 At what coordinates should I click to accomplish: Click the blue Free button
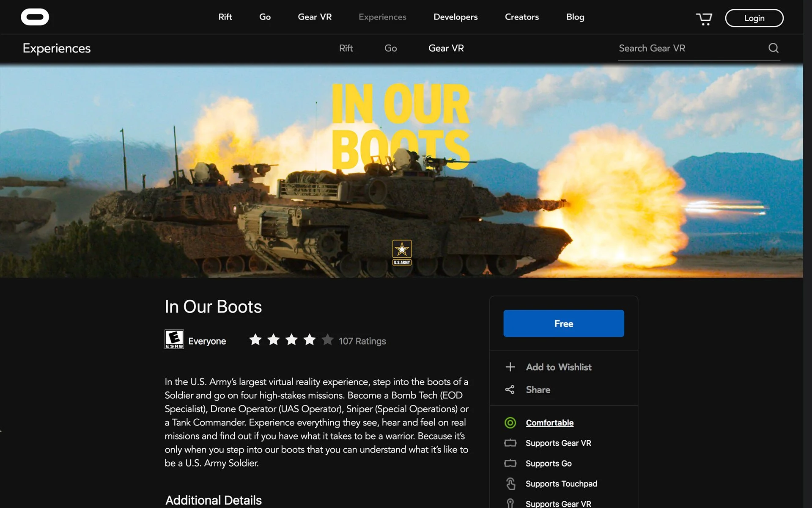(x=563, y=323)
